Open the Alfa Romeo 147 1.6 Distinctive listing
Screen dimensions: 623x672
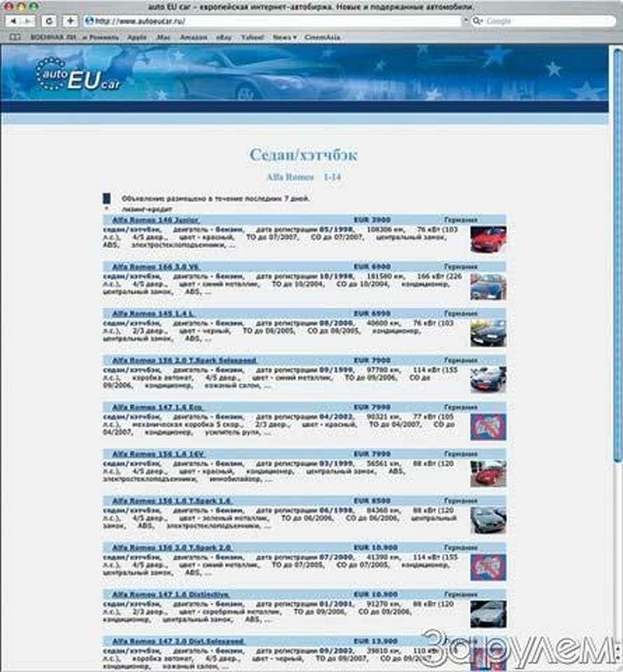[170, 595]
